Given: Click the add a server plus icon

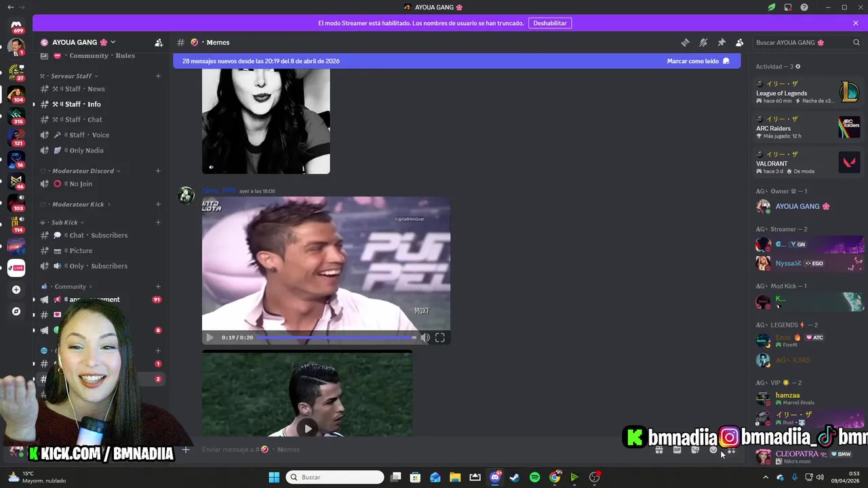Looking at the screenshot, I should [x=16, y=289].
